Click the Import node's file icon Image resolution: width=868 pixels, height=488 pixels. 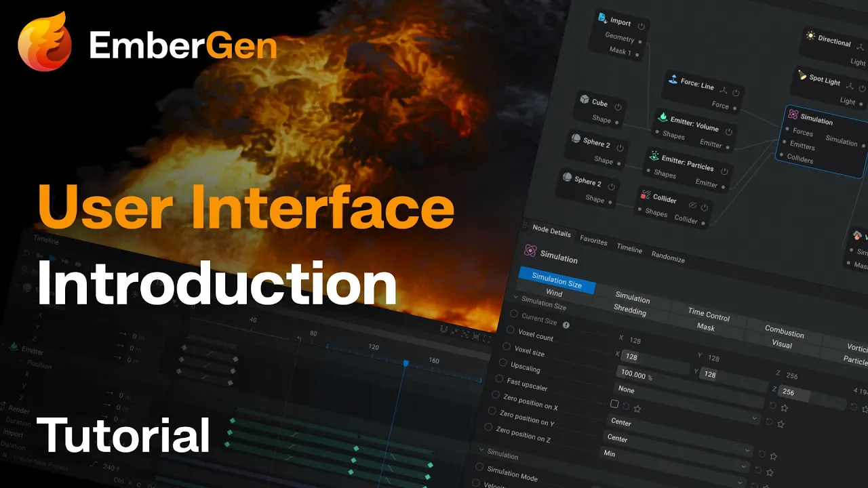[x=602, y=18]
